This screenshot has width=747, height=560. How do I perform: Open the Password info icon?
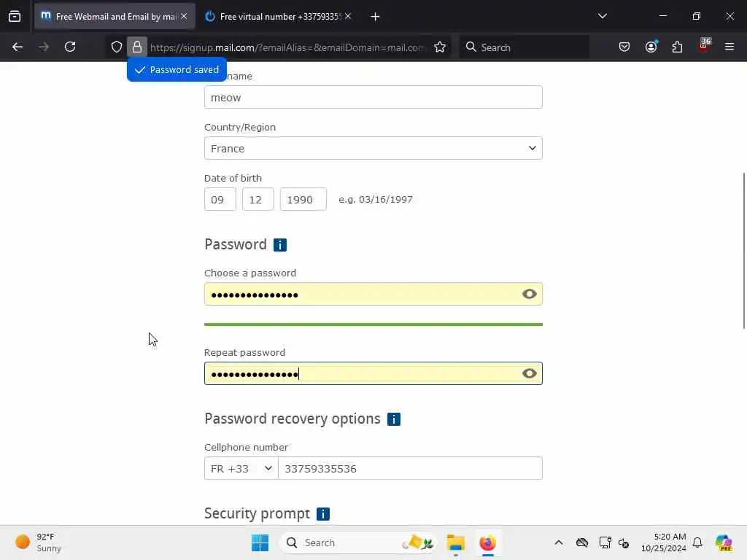[x=279, y=245]
